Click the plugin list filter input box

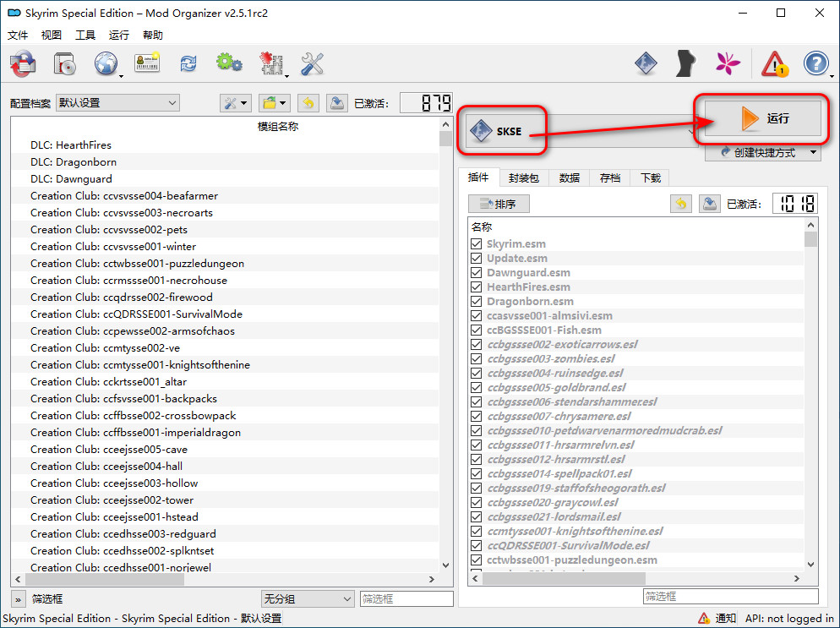click(x=719, y=596)
